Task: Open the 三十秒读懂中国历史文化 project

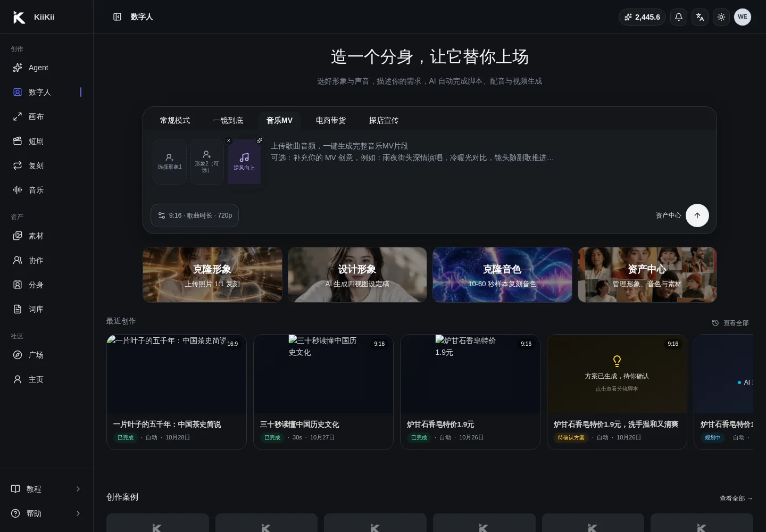Action: coord(323,392)
